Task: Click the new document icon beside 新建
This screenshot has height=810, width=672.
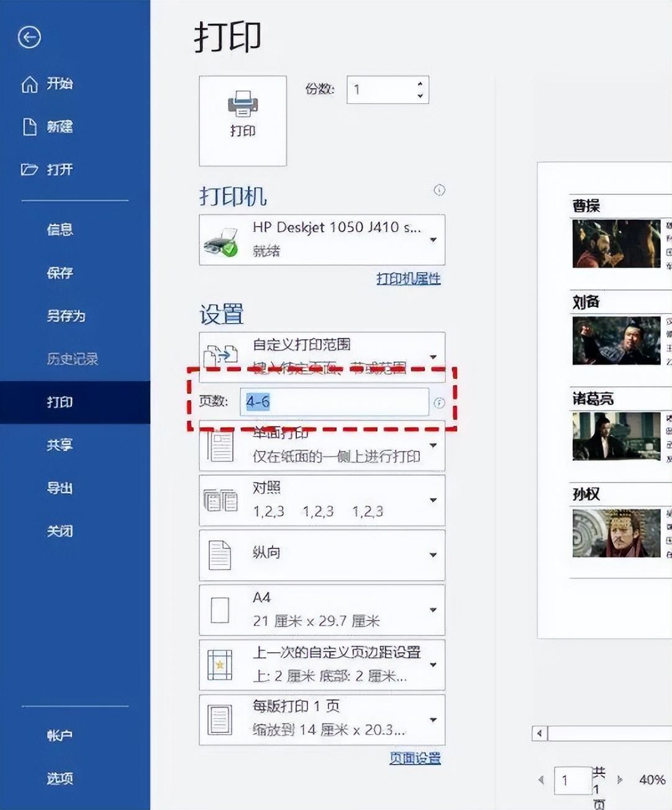Action: 29,127
